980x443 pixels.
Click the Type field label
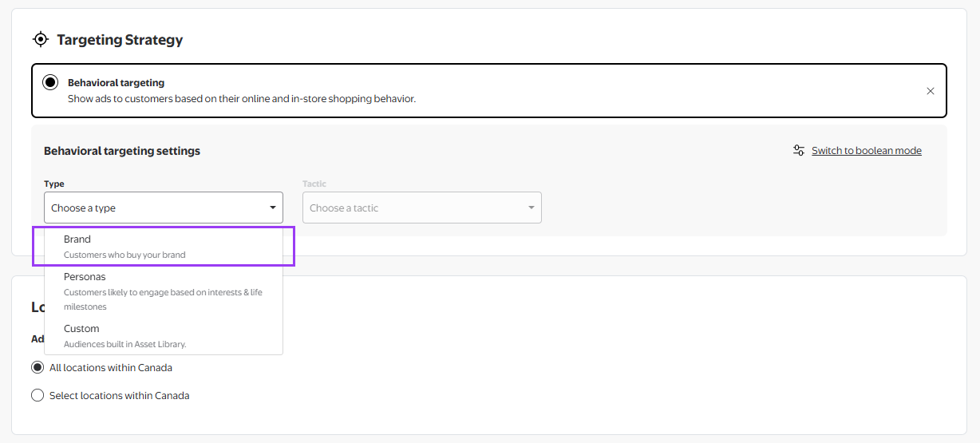click(54, 184)
